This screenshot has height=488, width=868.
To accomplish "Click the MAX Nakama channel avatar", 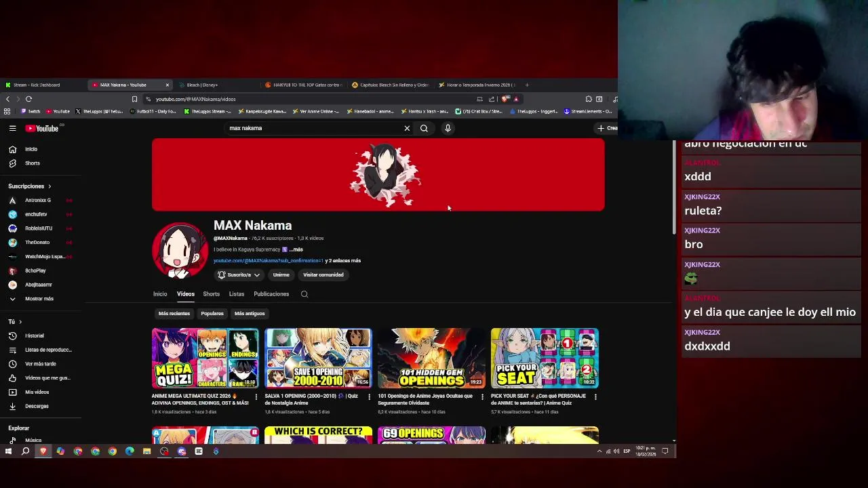I will click(180, 250).
